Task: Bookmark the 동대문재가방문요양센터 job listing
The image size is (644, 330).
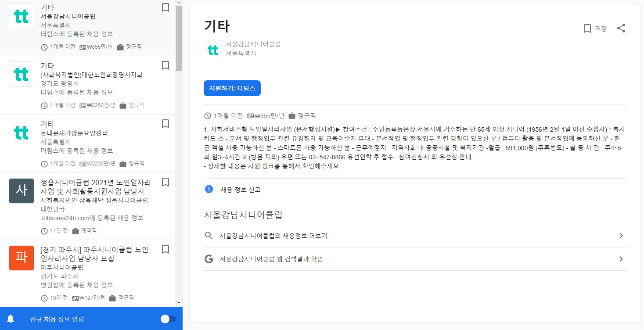Action: pyautogui.click(x=165, y=124)
